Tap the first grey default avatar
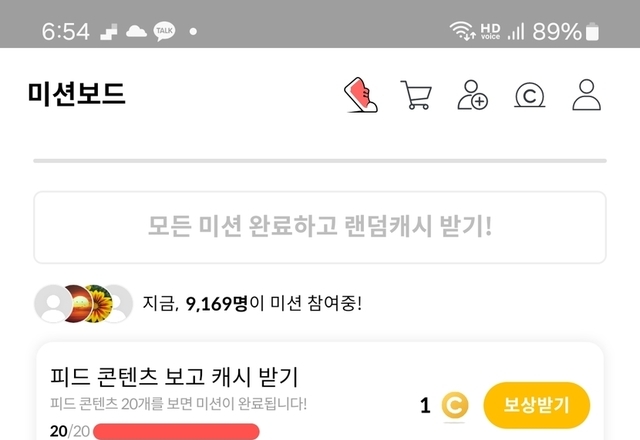640x440 pixels. coord(53,304)
